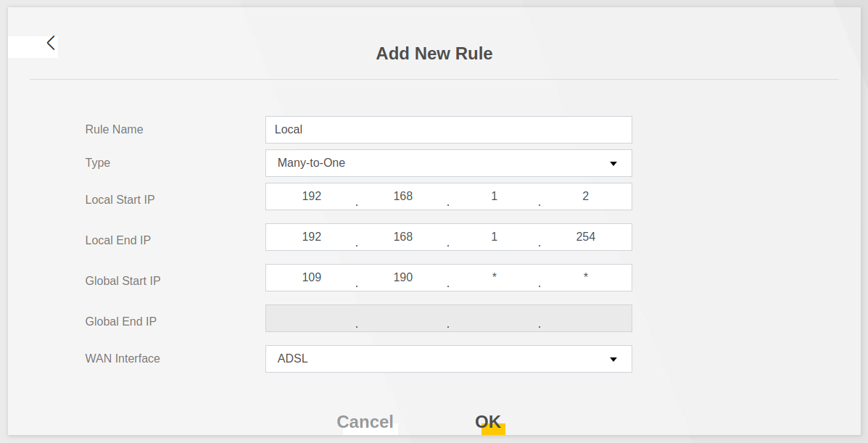The height and width of the screenshot is (443, 868).
Task: Click Local End IP second octet 168
Action: [403, 237]
